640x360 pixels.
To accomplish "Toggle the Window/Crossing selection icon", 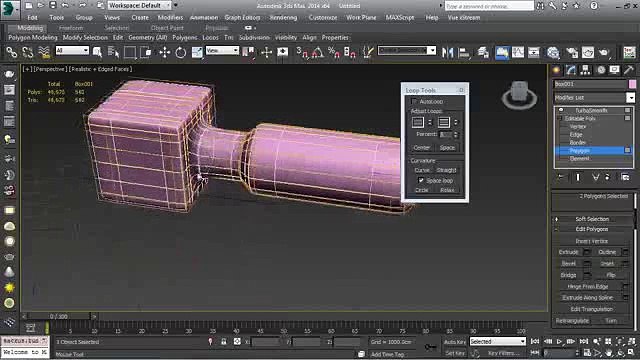I will click(x=147, y=52).
